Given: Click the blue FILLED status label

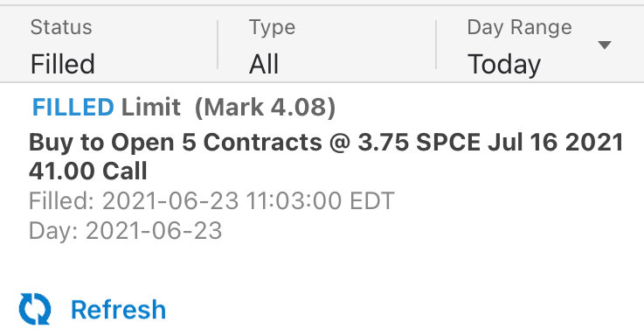Looking at the screenshot, I should pos(73,108).
